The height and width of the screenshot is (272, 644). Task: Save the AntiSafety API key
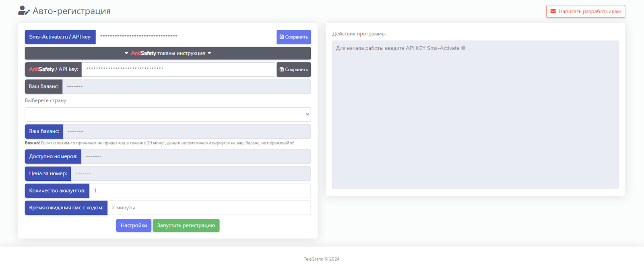tap(293, 70)
